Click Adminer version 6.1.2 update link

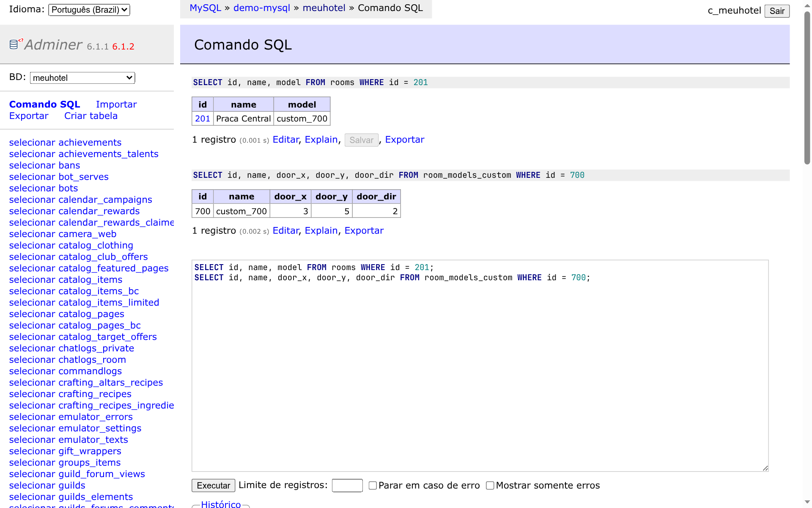click(123, 47)
